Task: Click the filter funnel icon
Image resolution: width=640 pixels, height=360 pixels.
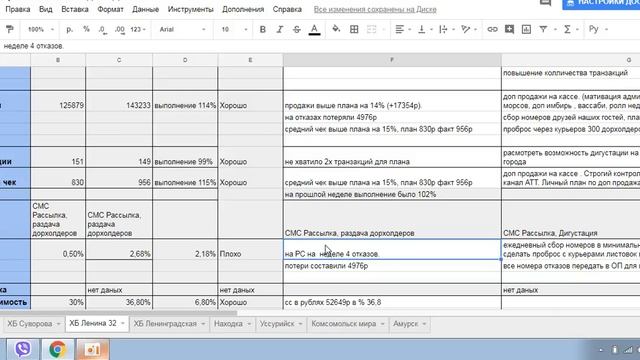Action: [543, 29]
